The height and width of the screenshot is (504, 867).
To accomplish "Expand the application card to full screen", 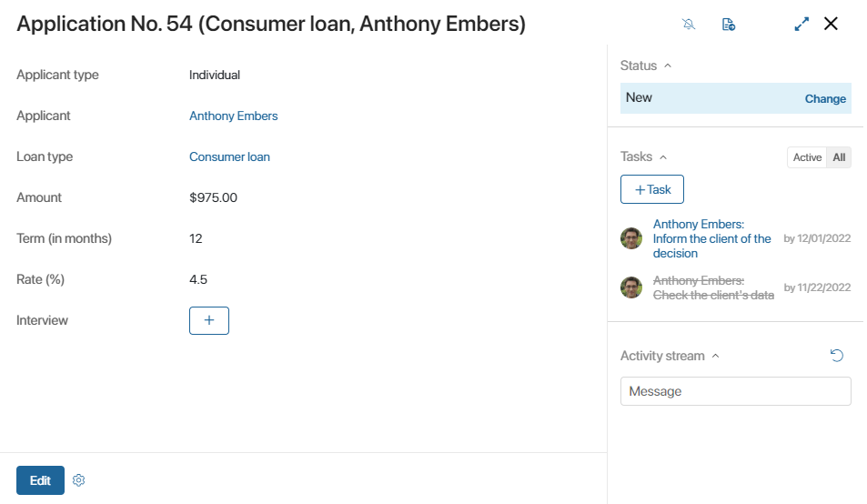I will [801, 24].
